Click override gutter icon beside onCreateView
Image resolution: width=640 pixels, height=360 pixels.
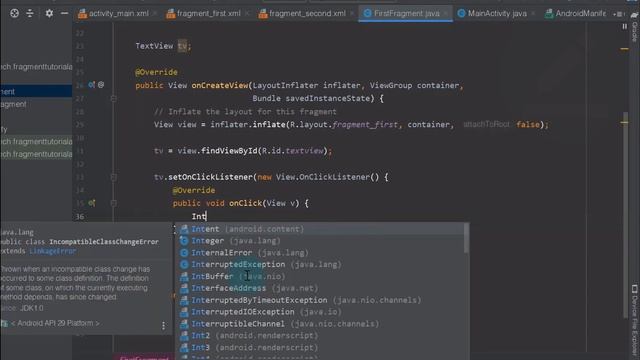[x=91, y=85]
